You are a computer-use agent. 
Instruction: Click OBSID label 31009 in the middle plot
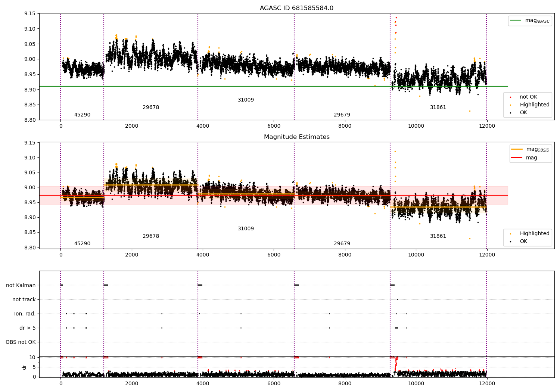coord(246,229)
